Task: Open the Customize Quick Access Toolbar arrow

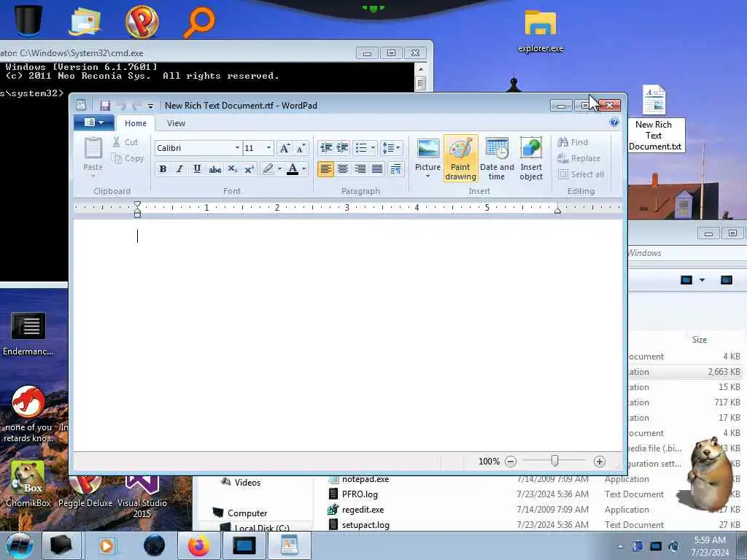Action: (150, 106)
